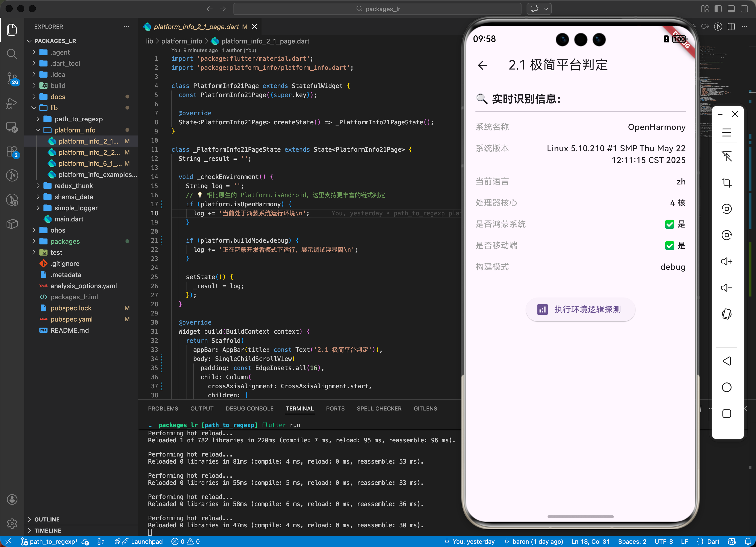Click Ln 18, Col 31 in status bar
Image resolution: width=756 pixels, height=547 pixels.
590,541
